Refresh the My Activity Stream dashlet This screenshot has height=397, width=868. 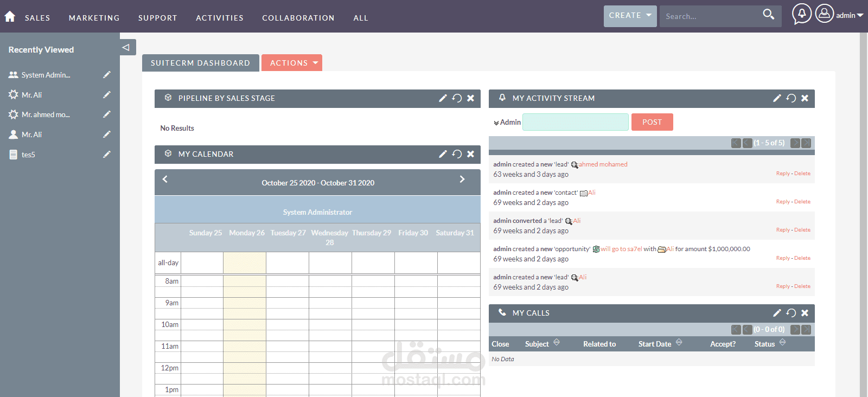click(x=791, y=98)
